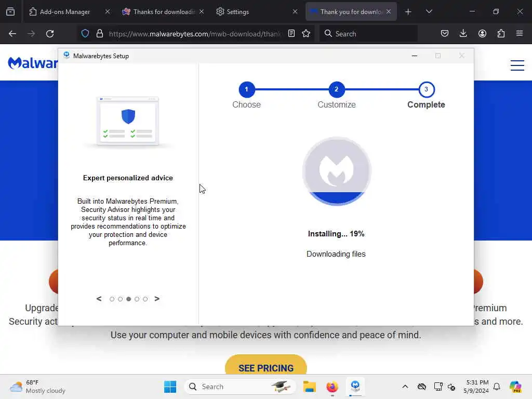Switch to the Add-ons Manager tab
Screen dimensions: 532x399
point(64,12)
